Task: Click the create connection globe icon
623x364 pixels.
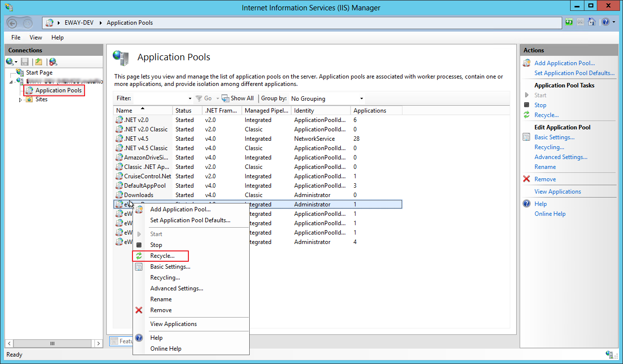Action: click(10, 62)
